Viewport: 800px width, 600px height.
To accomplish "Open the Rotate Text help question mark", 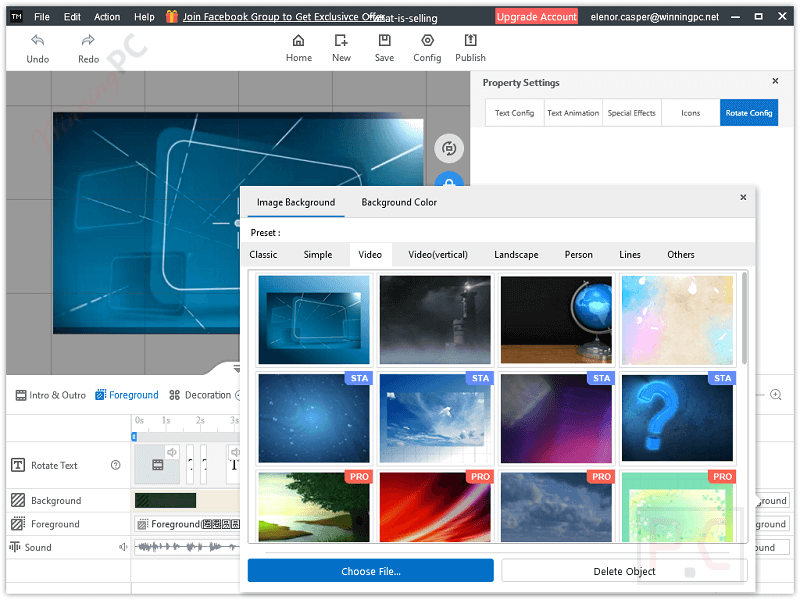I will pos(116,465).
